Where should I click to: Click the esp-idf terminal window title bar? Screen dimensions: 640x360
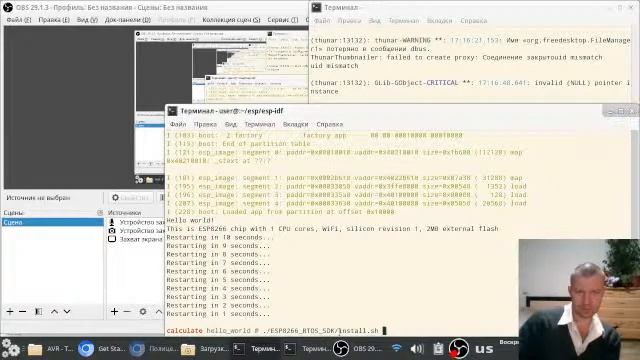tap(384, 111)
